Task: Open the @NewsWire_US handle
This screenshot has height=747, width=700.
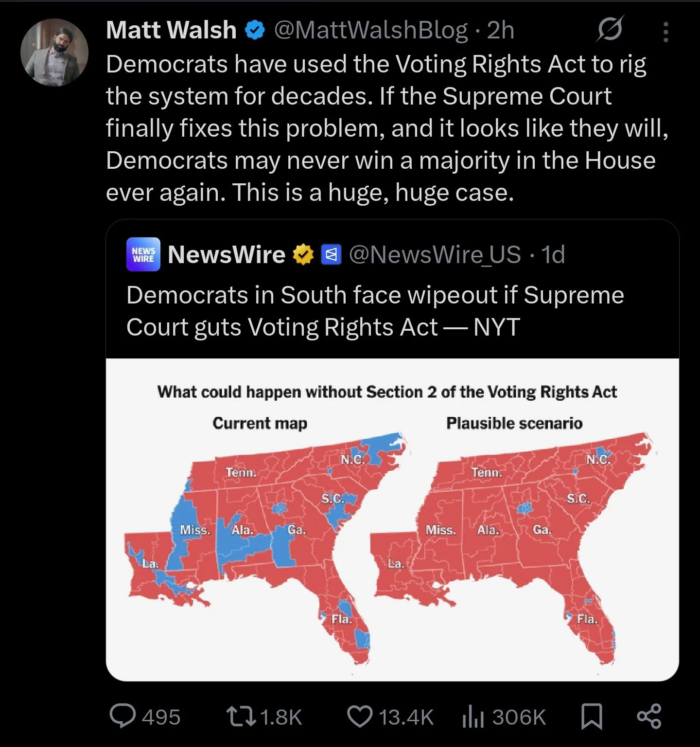Action: click(435, 254)
